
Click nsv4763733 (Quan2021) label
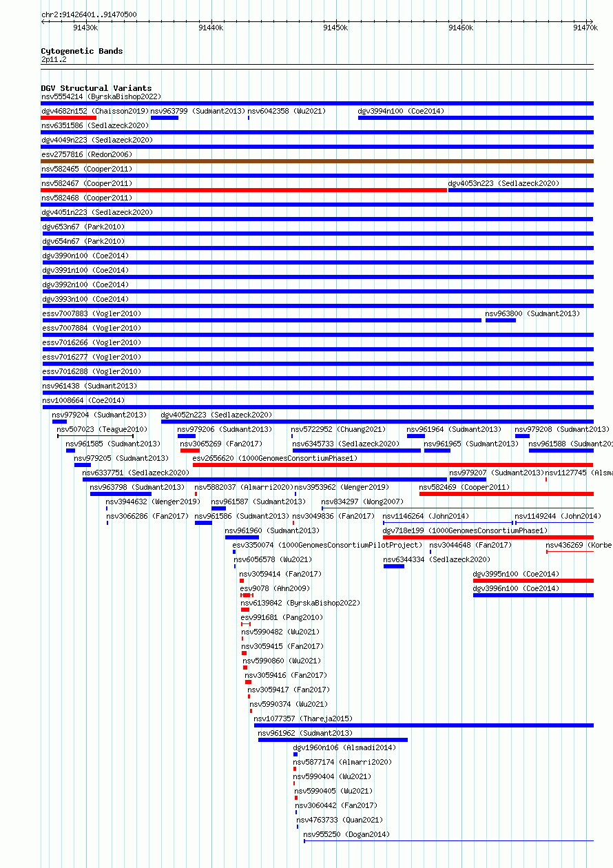(340, 820)
